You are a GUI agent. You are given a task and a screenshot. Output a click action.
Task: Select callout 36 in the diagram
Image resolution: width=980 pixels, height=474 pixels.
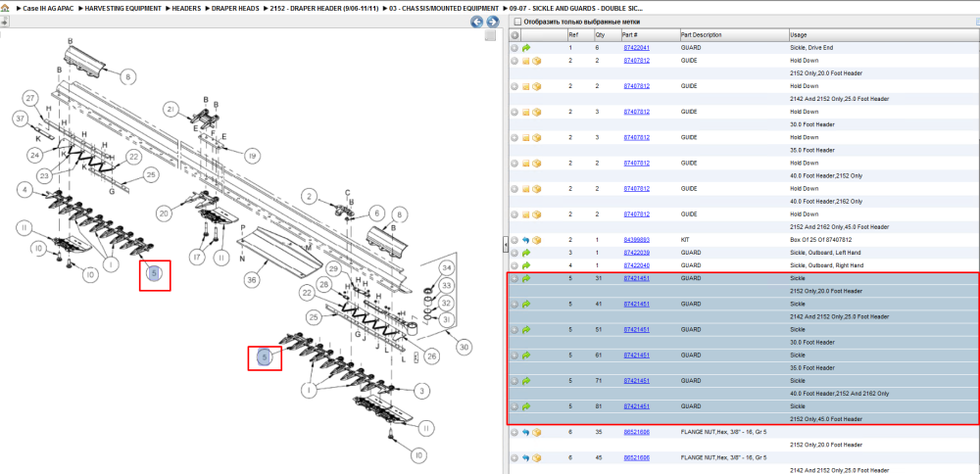252,280
